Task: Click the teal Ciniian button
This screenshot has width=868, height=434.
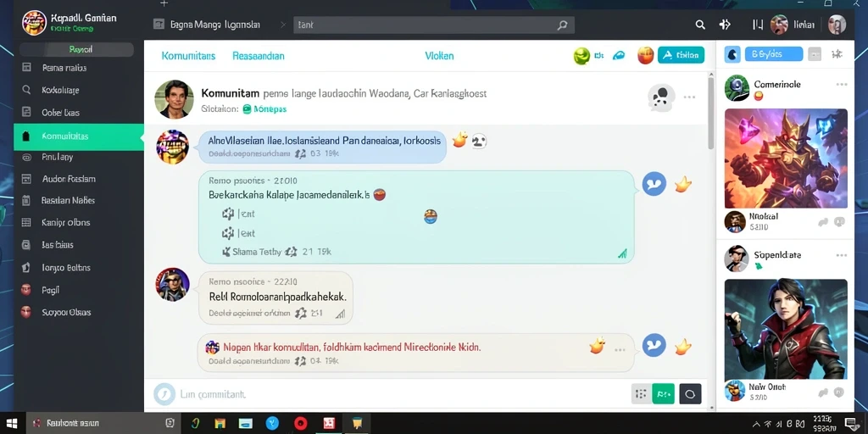Action: click(x=681, y=55)
